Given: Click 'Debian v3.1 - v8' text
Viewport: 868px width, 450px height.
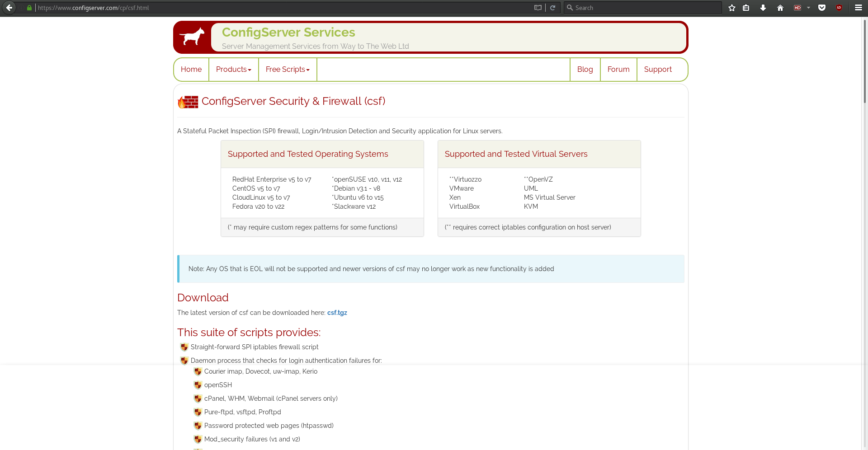Looking at the screenshot, I should point(357,188).
